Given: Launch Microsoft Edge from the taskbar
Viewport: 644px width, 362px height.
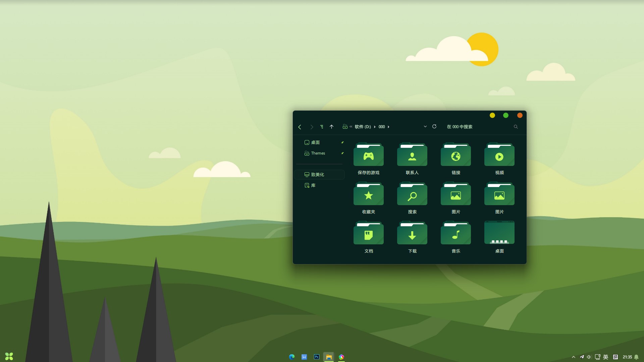Looking at the screenshot, I should pyautogui.click(x=291, y=357).
